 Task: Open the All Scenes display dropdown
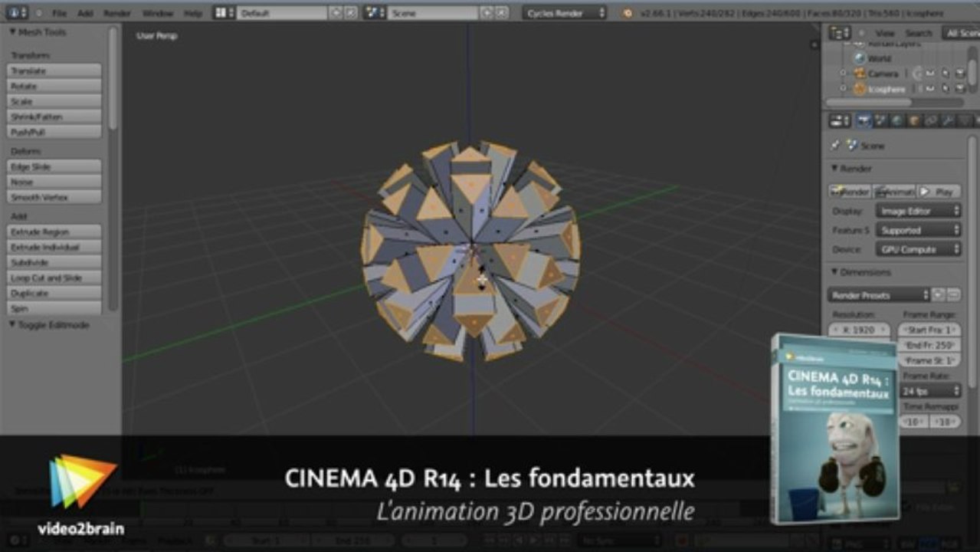(x=962, y=33)
